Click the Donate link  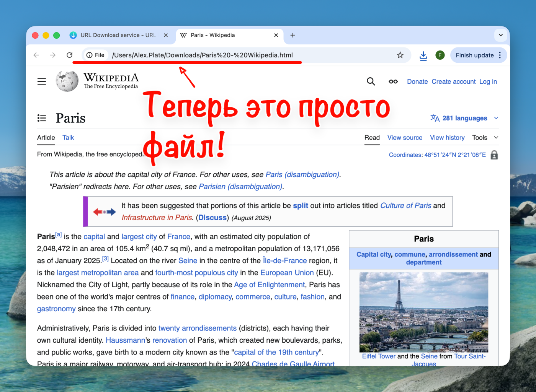[417, 81]
